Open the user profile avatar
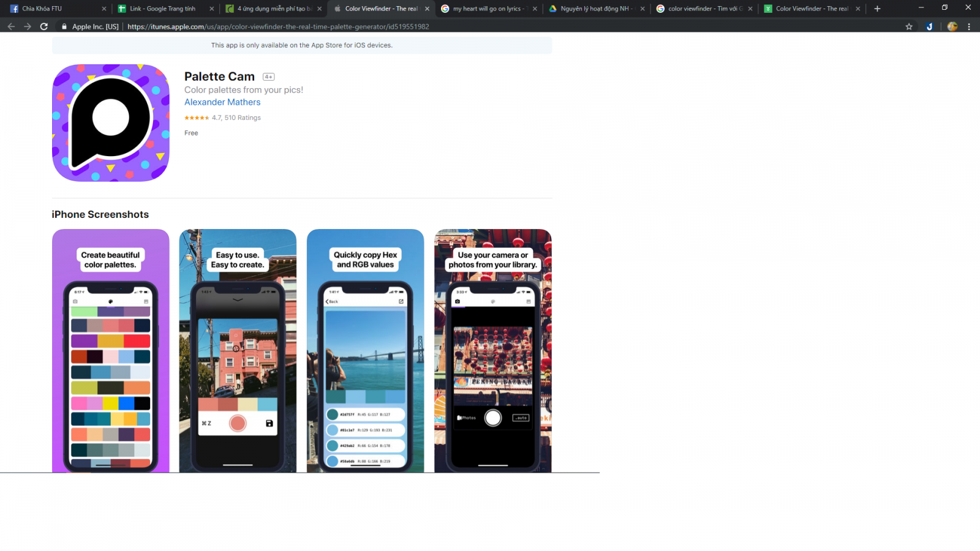The image size is (980, 551). point(952,26)
